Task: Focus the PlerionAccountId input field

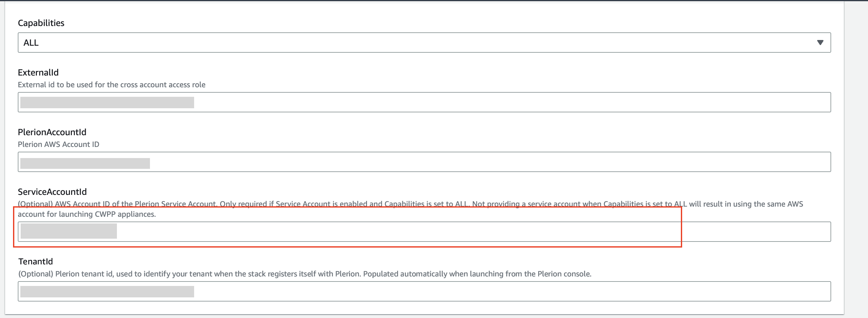Action: 424,162
